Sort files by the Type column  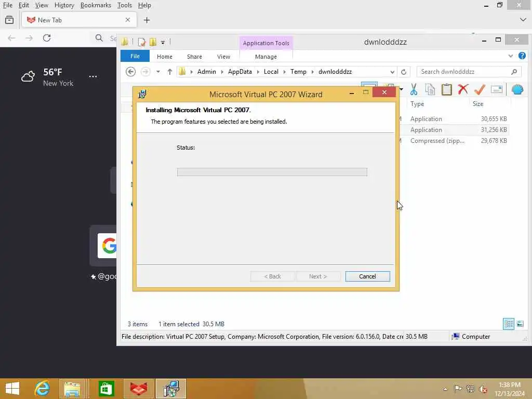tap(417, 104)
